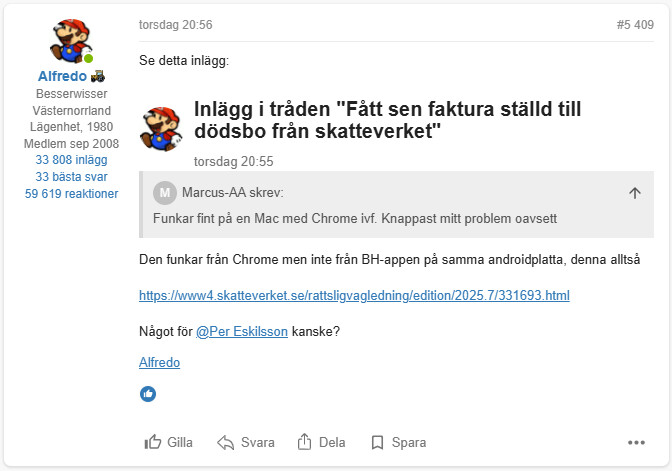Click the blue like reaction icon
This screenshot has width=672, height=471.
click(148, 394)
